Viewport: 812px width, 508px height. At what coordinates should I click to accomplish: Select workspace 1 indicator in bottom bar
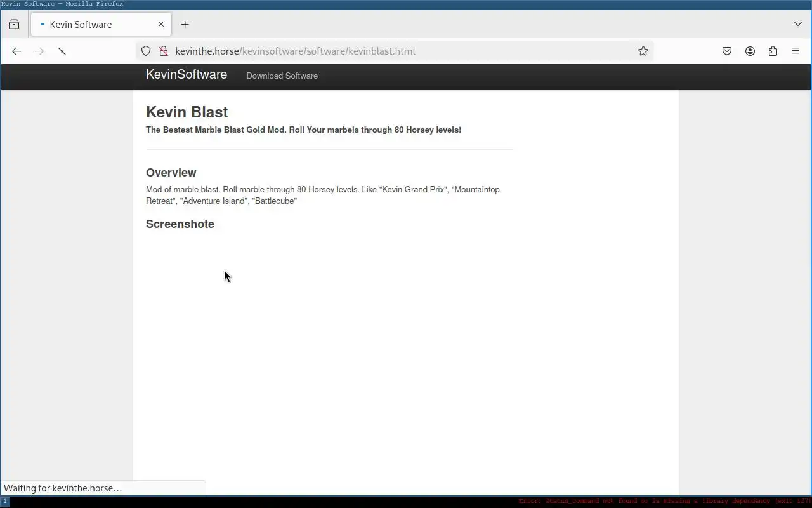point(5,502)
